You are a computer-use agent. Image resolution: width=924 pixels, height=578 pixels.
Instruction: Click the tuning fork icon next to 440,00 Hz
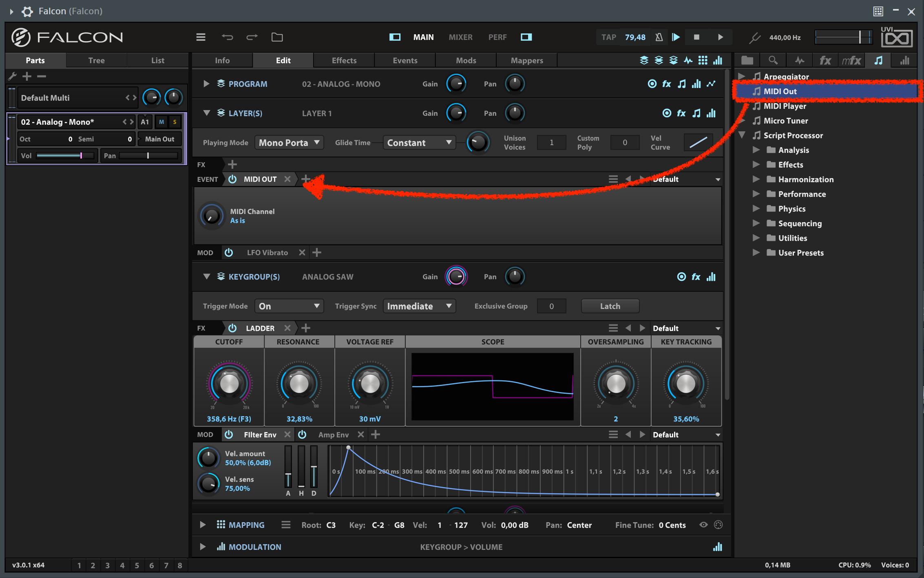(x=755, y=37)
